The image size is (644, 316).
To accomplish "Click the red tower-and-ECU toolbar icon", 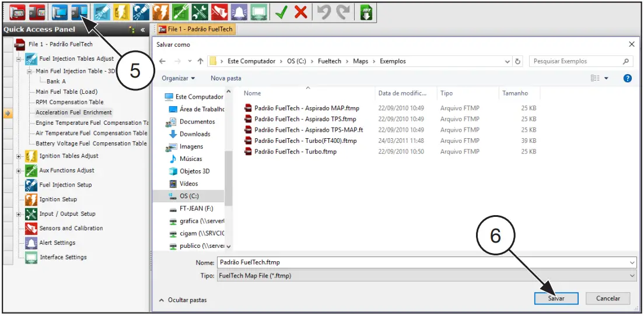I will coord(37,12).
